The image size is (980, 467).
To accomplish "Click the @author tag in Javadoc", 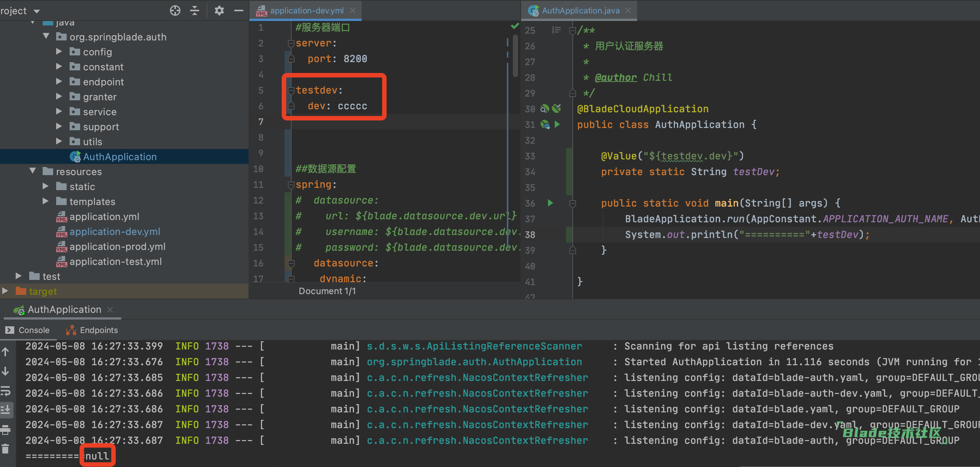I will pyautogui.click(x=615, y=77).
